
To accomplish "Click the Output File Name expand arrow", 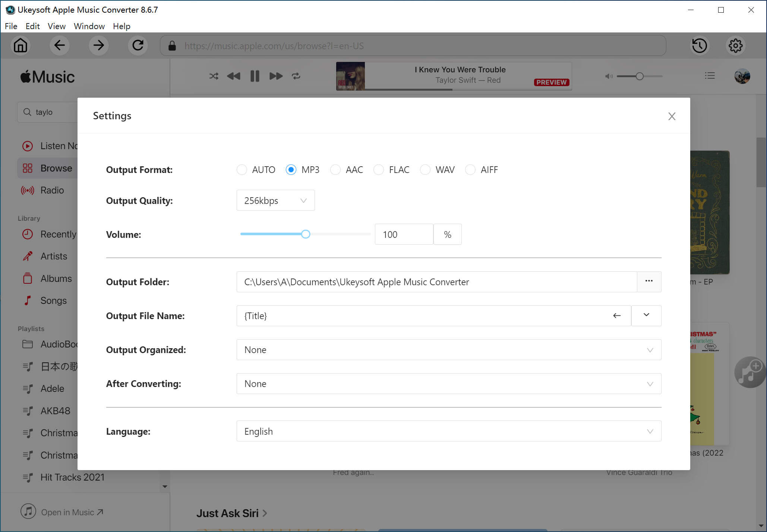I will pos(646,315).
